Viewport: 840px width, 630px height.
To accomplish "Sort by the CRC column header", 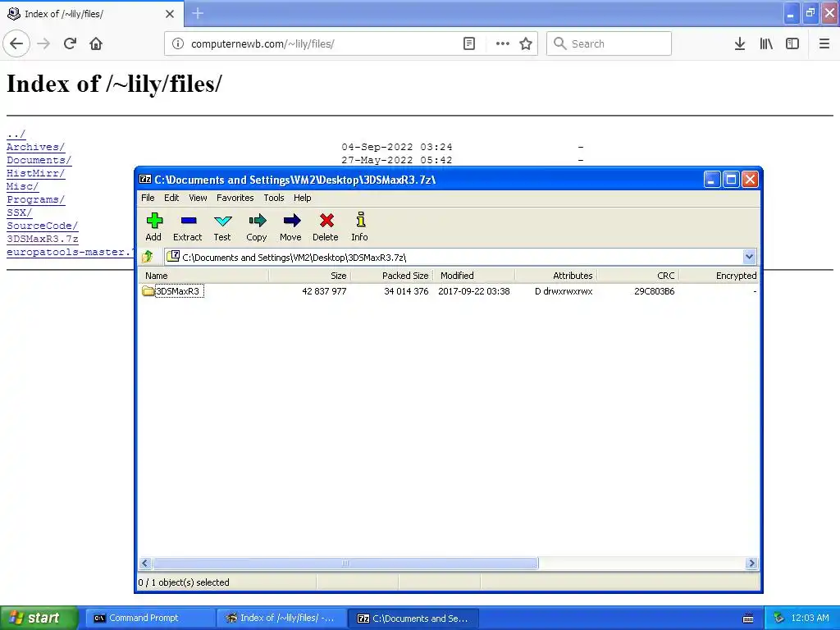I will click(637, 276).
